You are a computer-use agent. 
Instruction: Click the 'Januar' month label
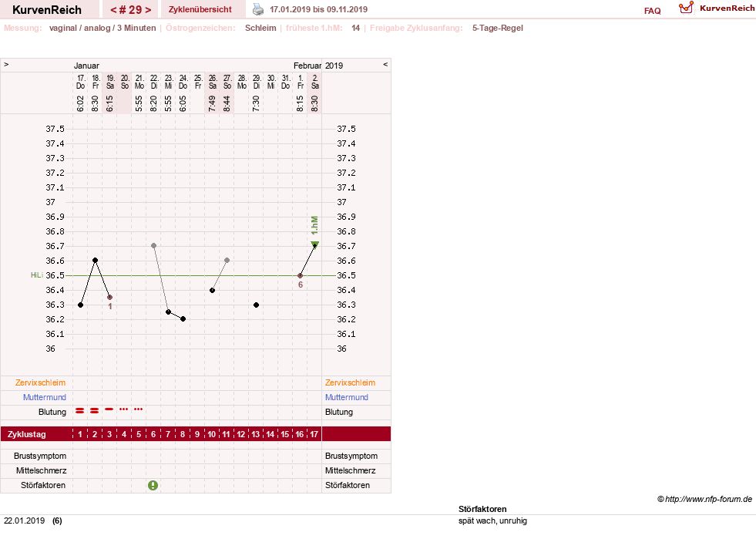click(86, 66)
